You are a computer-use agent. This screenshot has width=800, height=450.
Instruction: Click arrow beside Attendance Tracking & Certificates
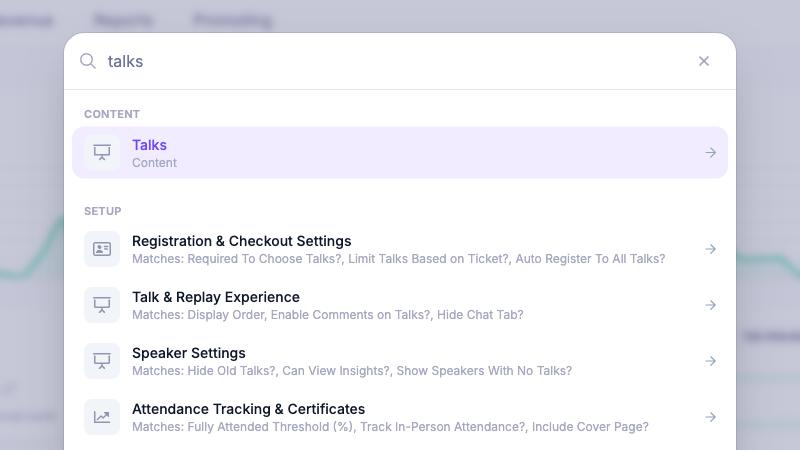pos(711,417)
